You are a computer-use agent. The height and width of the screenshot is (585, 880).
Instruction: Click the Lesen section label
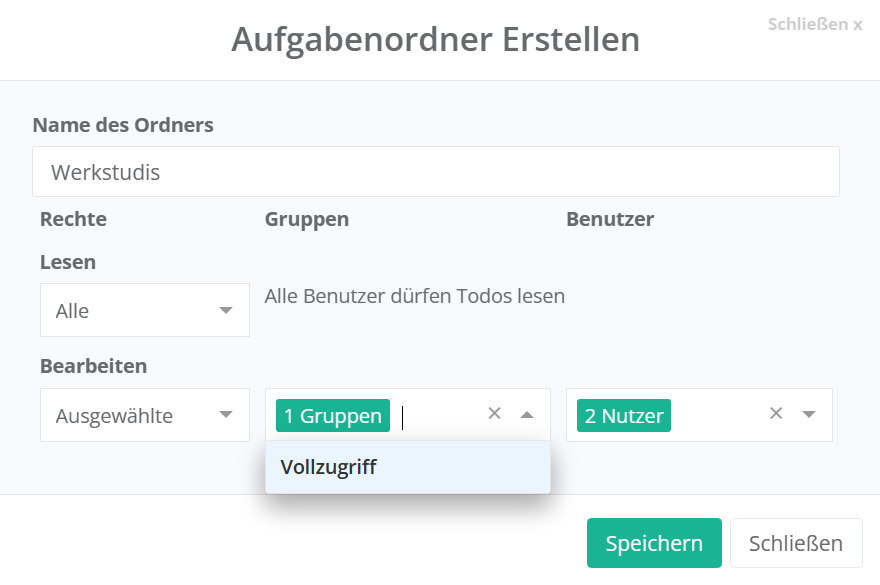pos(68,262)
